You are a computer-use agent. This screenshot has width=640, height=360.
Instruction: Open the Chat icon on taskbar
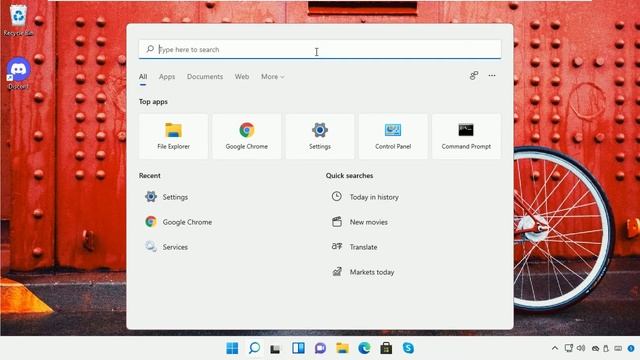pos(320,348)
